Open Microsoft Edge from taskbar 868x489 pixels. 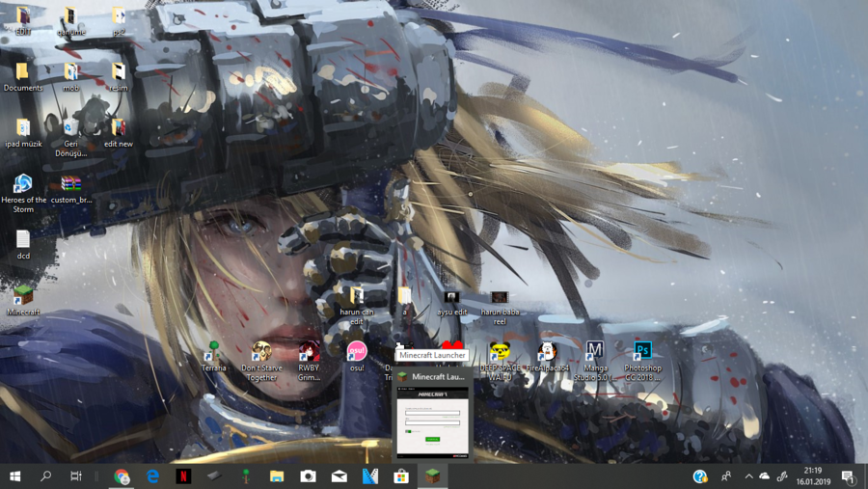[152, 476]
